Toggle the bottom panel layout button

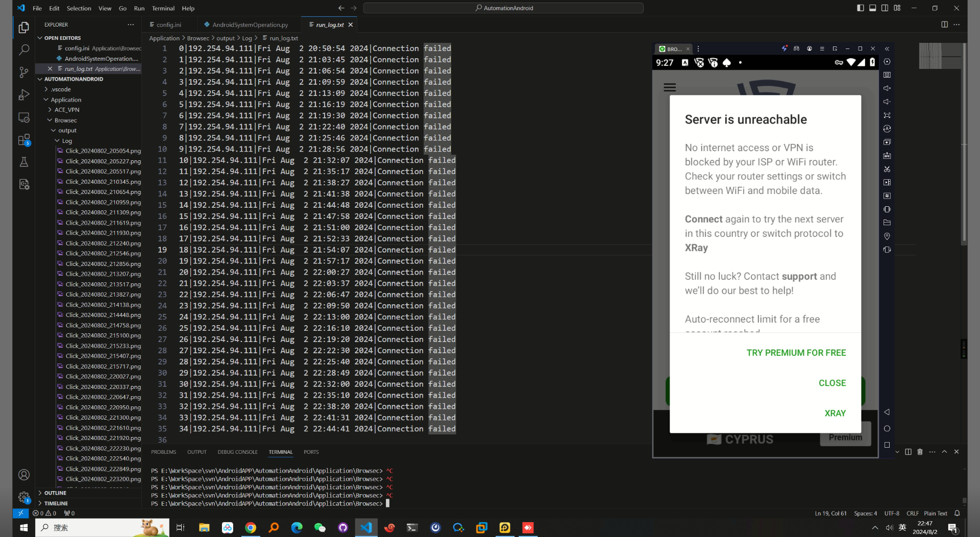pyautogui.click(x=873, y=8)
